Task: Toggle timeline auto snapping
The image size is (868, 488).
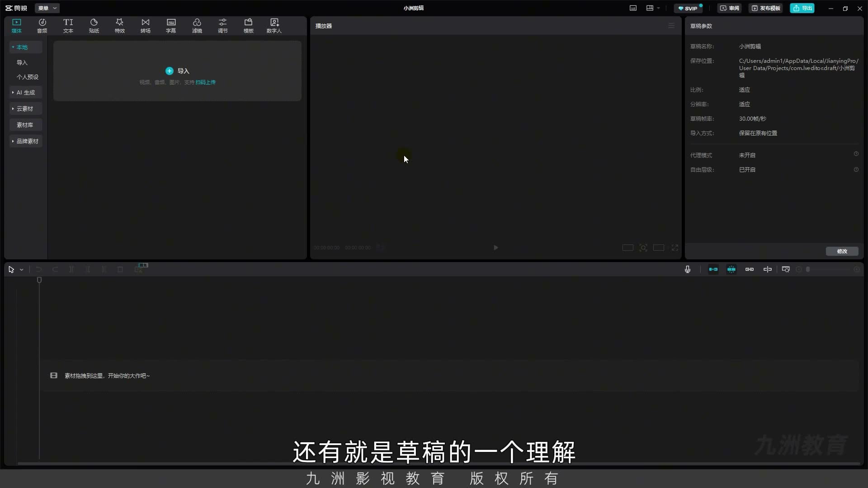Action: tap(731, 270)
